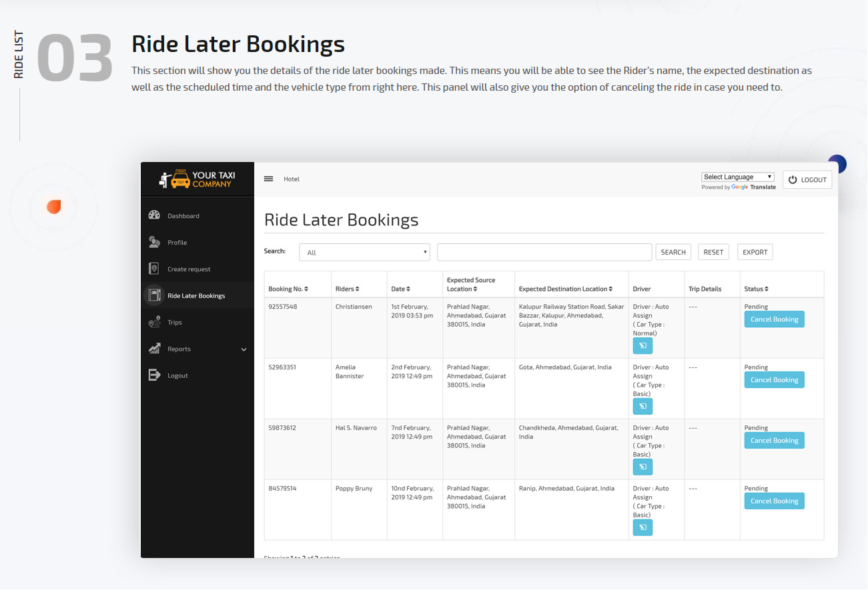This screenshot has height=590, width=868.
Task: Open the Search filter All dropdown
Action: (365, 252)
